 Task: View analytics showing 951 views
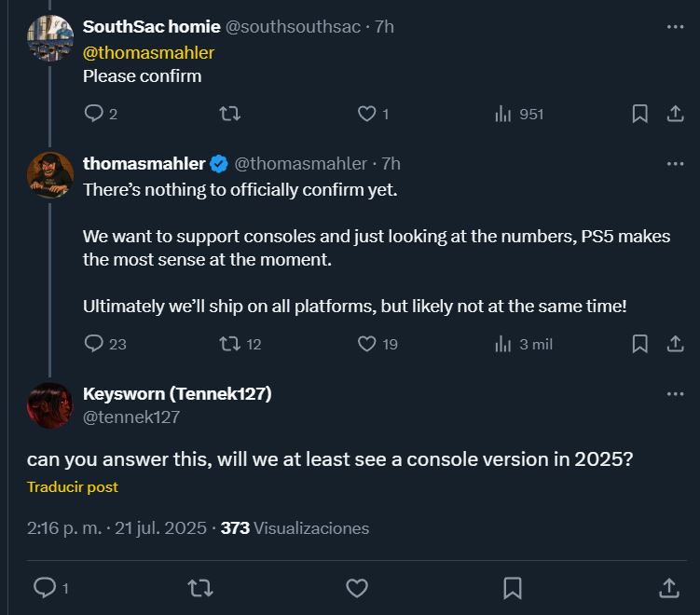(519, 115)
